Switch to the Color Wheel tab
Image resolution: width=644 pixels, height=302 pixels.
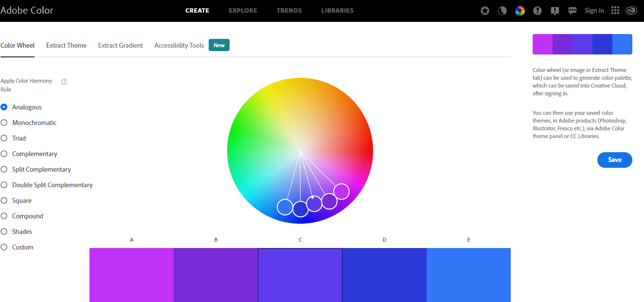[18, 45]
